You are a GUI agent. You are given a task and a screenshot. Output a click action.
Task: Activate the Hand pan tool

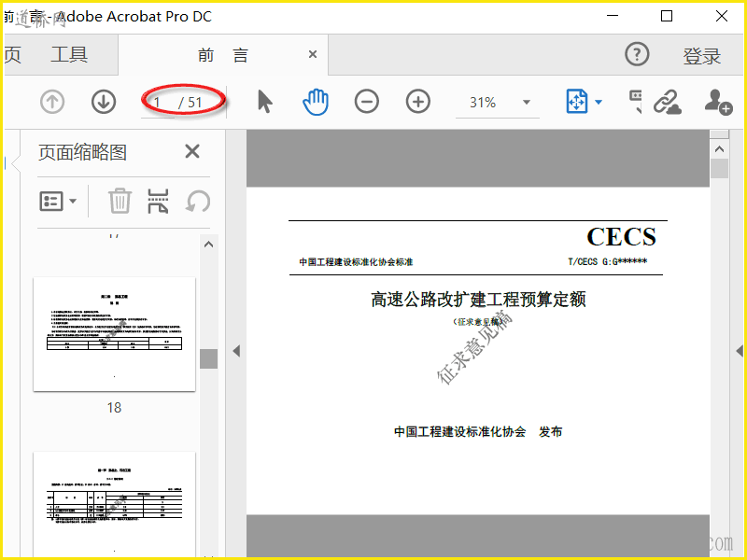pos(316,102)
